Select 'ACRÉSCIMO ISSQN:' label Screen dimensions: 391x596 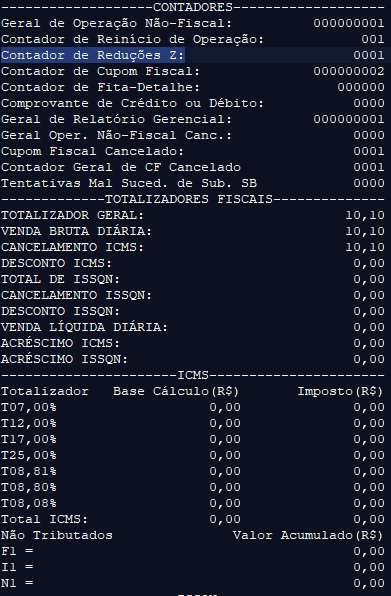65,359
